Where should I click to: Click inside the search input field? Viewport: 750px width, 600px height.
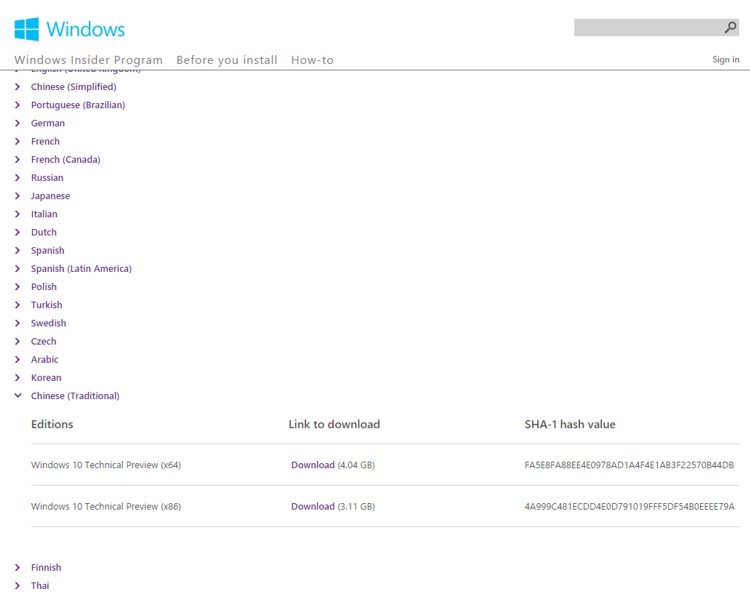point(648,28)
